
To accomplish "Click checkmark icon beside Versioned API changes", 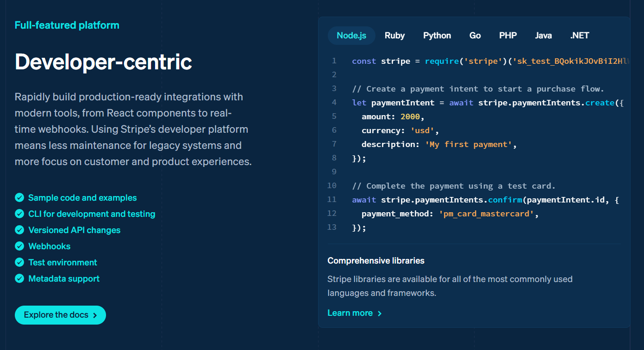I will 19,230.
